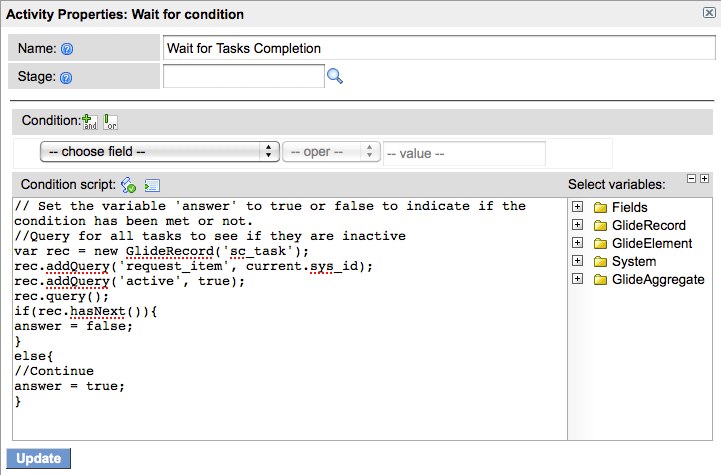The height and width of the screenshot is (475, 721).
Task: Expand all variables tree nodes
Action: [705, 178]
